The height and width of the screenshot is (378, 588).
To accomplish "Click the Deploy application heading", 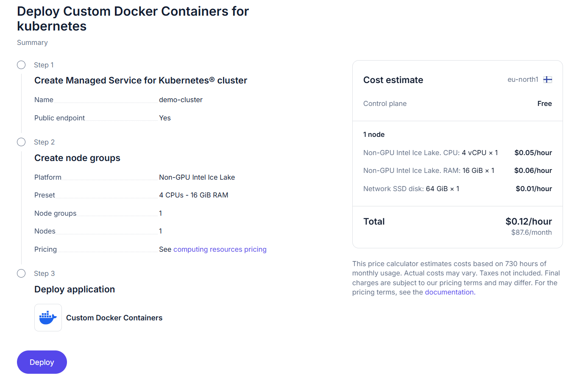I will [75, 289].
